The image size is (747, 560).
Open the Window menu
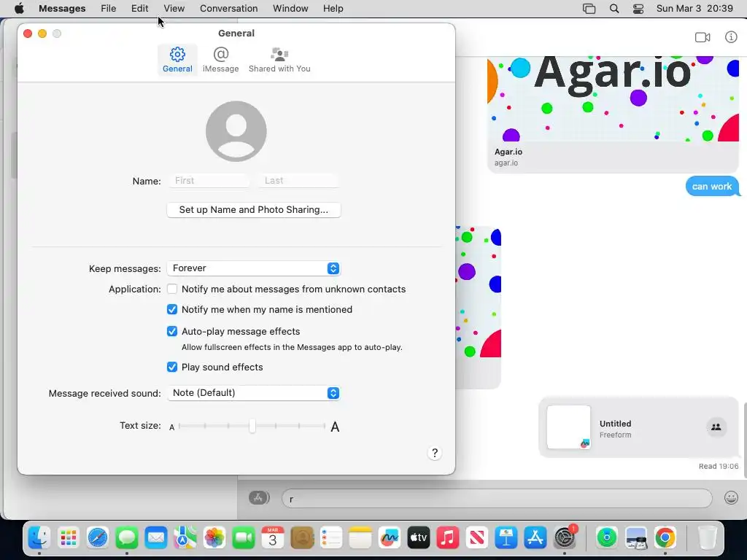(290, 9)
